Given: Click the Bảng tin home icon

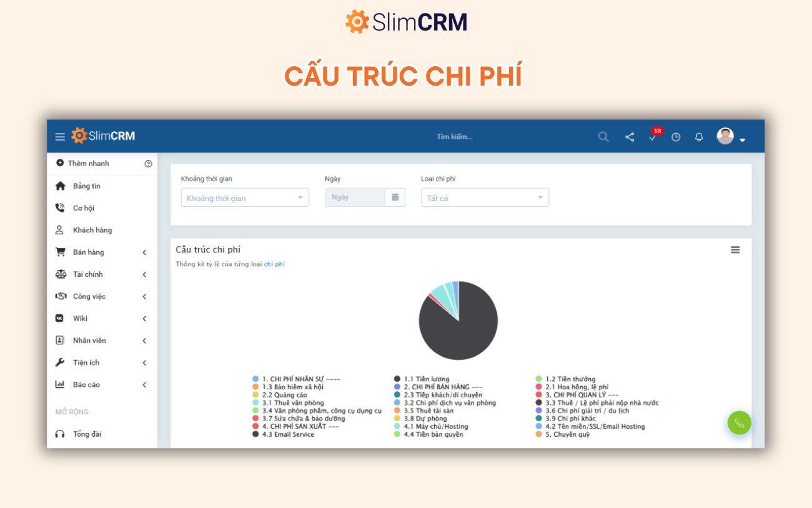Looking at the screenshot, I should [60, 186].
